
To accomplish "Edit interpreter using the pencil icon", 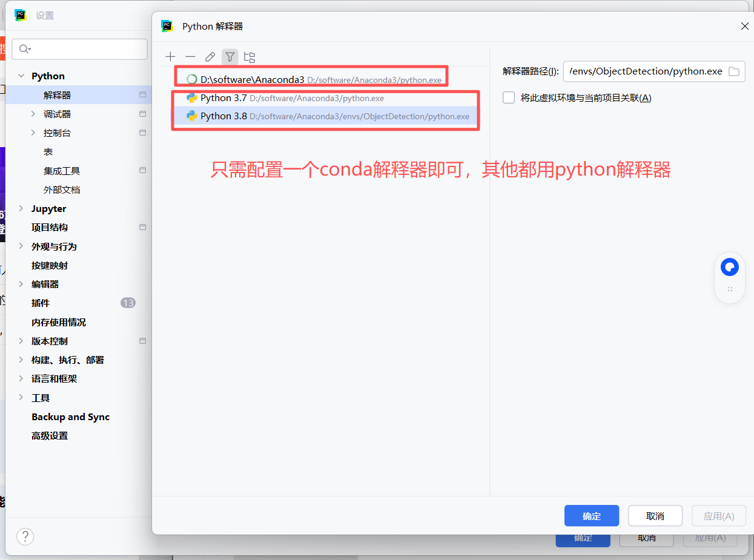I will click(210, 57).
